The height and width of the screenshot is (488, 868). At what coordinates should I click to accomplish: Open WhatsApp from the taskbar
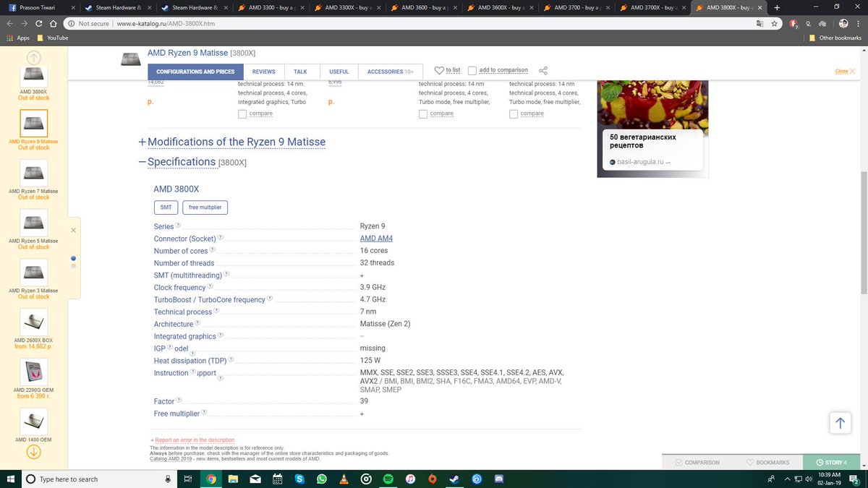(x=322, y=479)
